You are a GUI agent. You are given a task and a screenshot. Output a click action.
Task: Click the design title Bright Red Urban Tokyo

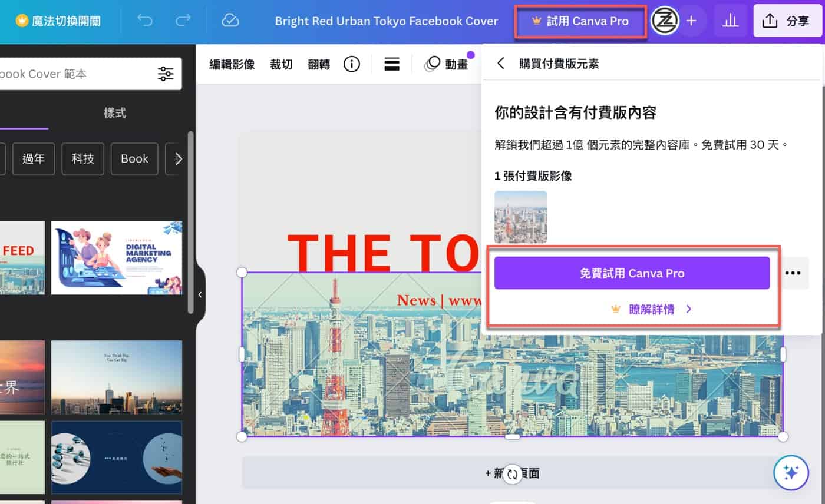[387, 21]
